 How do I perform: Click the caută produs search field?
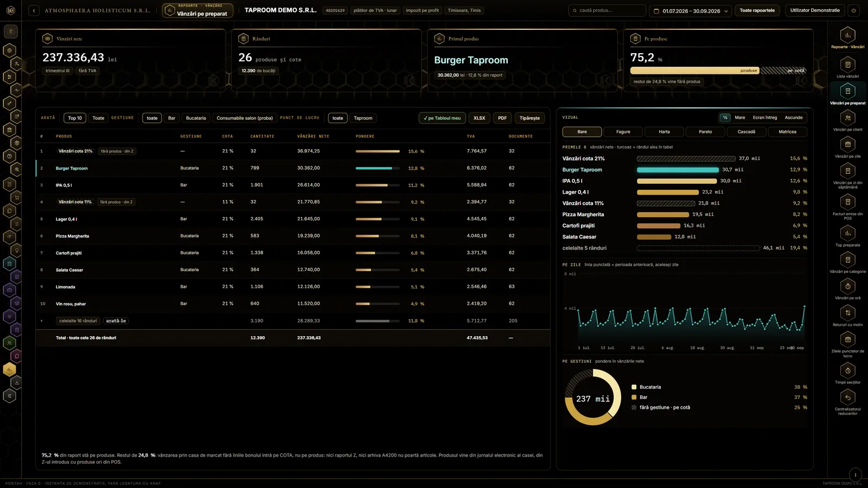point(607,10)
